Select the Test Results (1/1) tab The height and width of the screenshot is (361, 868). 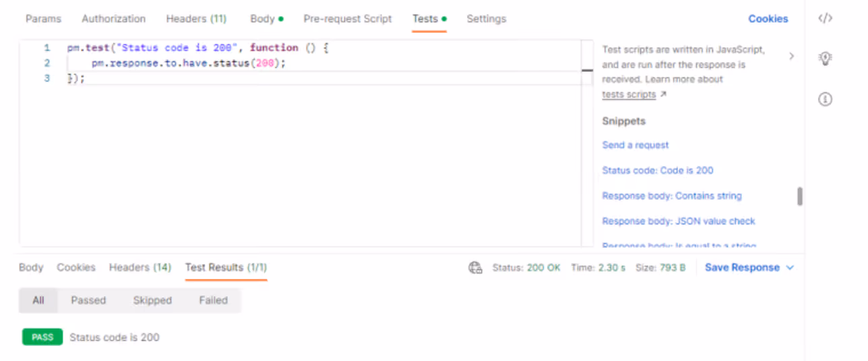click(226, 267)
